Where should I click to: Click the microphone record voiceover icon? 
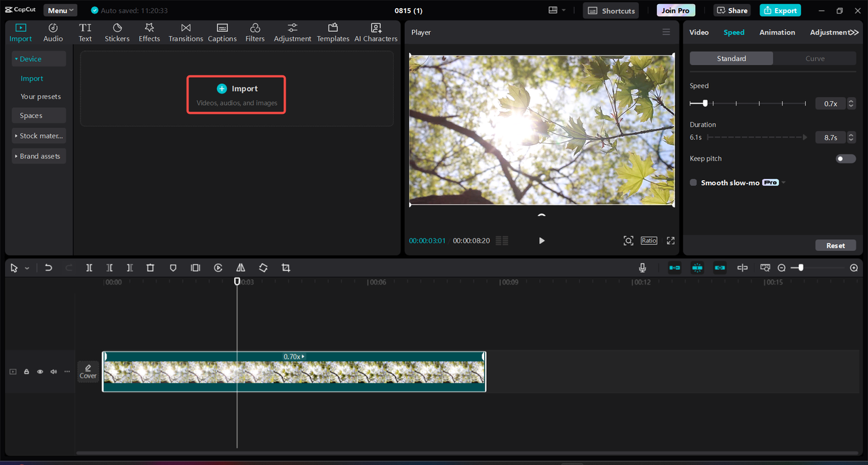[642, 268]
